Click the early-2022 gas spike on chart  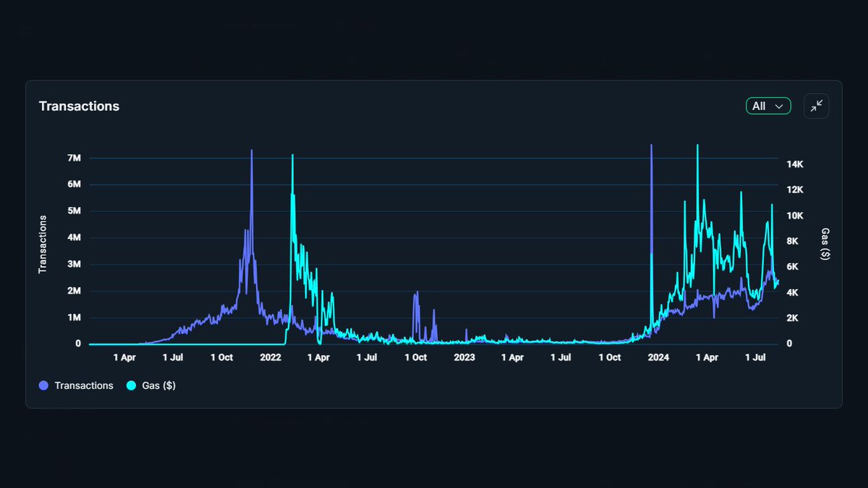[x=292, y=156]
